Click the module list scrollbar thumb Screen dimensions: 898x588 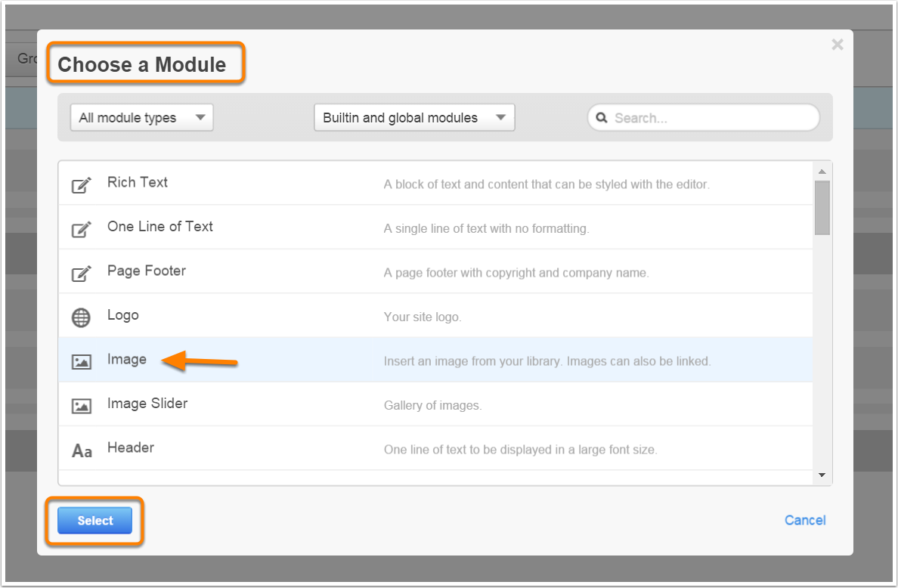click(822, 207)
